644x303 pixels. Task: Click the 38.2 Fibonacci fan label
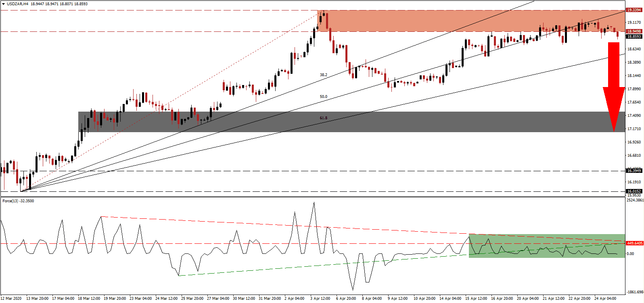tap(323, 75)
